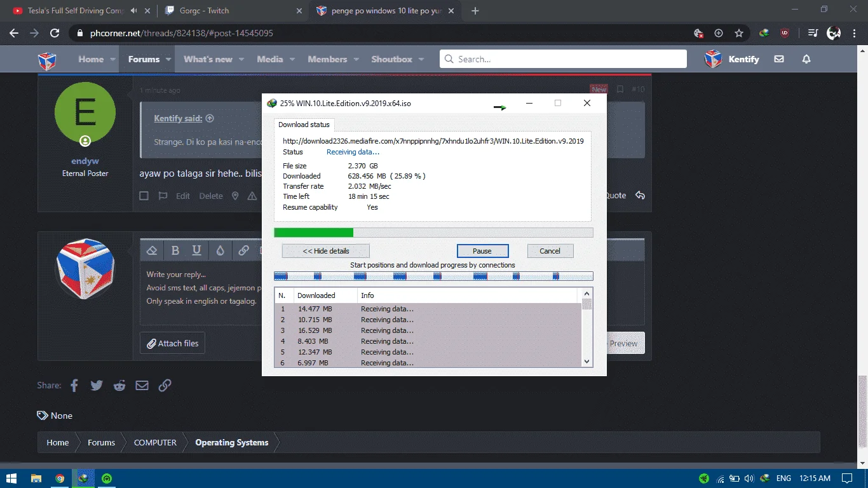Viewport: 868px width, 488px height.
Task: Open the uBlock Origin extension icon
Action: [785, 33]
